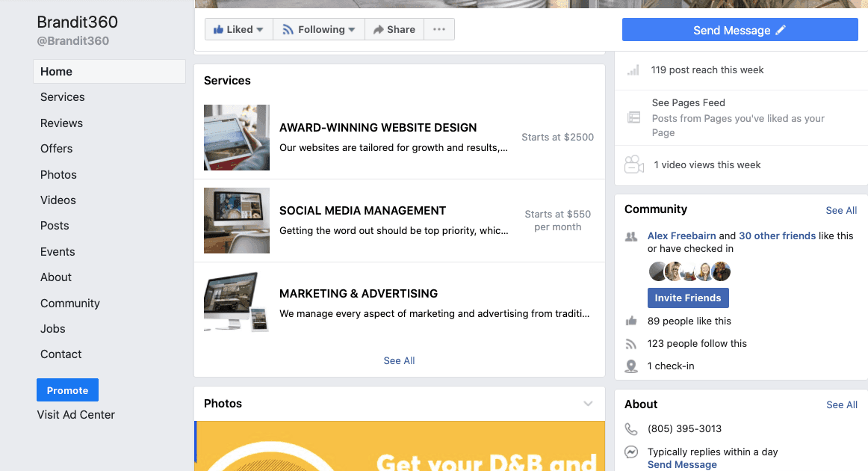Click the check-in location pin icon
868x471 pixels.
tap(631, 366)
